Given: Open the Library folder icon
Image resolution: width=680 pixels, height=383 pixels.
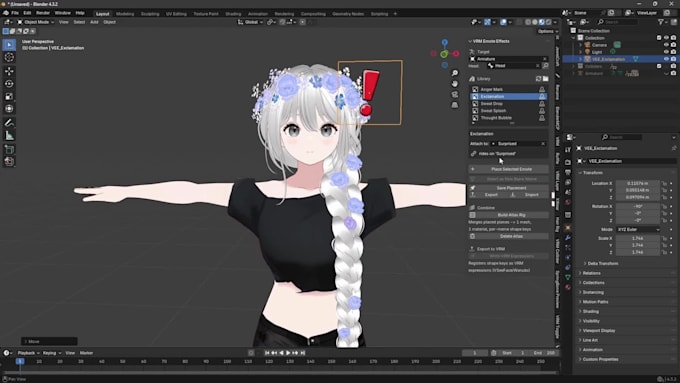Looking at the screenshot, I should [x=545, y=79].
